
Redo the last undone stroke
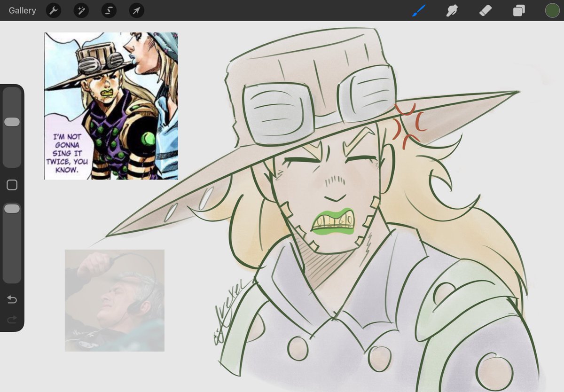pyautogui.click(x=12, y=320)
